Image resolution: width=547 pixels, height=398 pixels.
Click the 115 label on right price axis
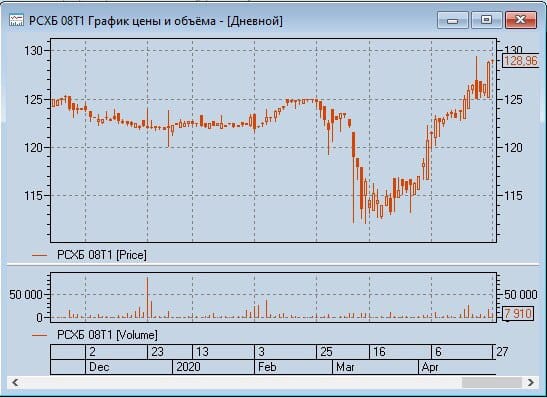514,196
